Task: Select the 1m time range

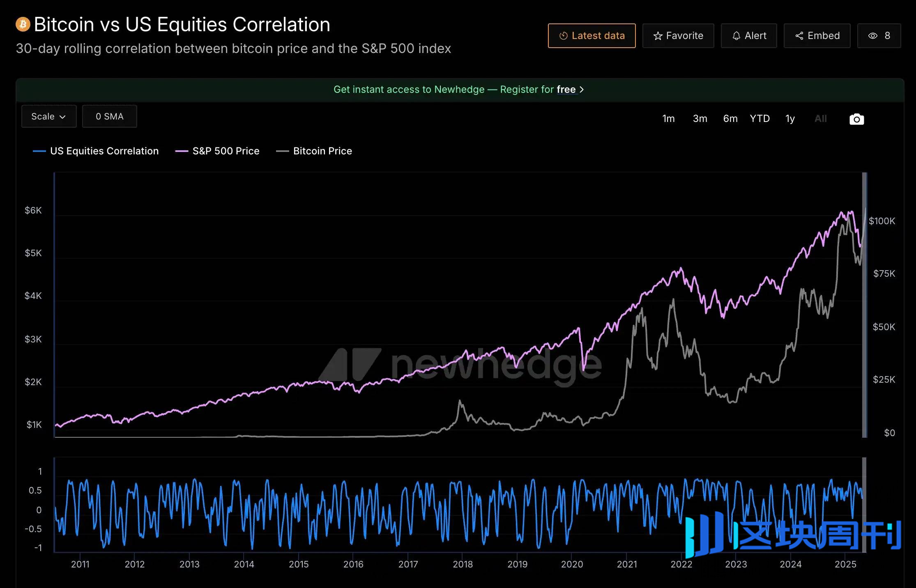Action: point(668,119)
